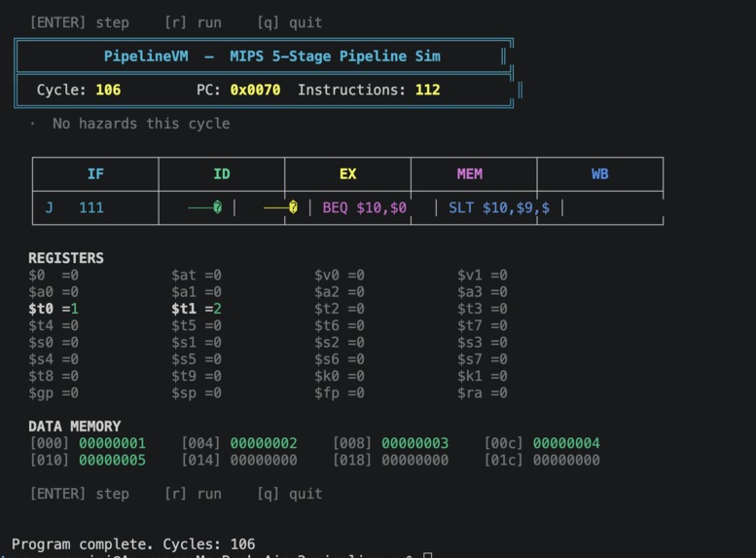Select register entry '$s4 =0'
The width and height of the screenshot is (756, 558).
(x=54, y=359)
